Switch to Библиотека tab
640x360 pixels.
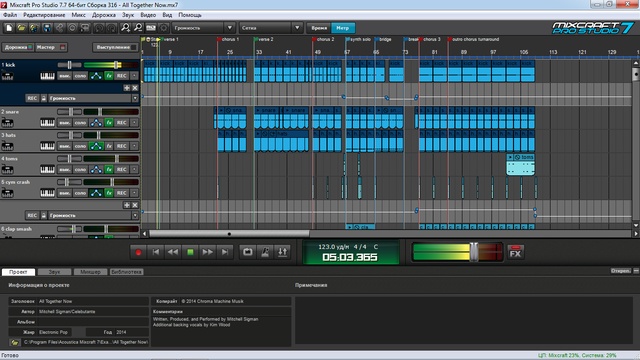(x=127, y=272)
